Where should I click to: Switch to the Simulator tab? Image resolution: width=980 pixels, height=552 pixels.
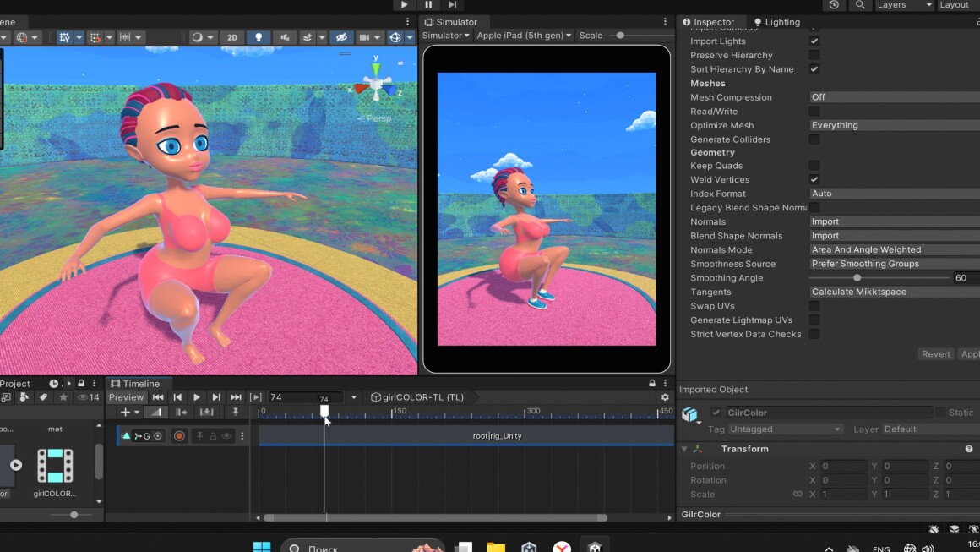click(450, 22)
